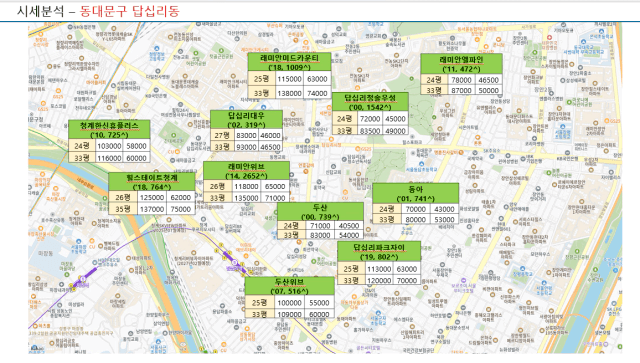Select the 두산 ('00, 739^) header cell
This screenshot has width=640, height=363.
pos(320,212)
